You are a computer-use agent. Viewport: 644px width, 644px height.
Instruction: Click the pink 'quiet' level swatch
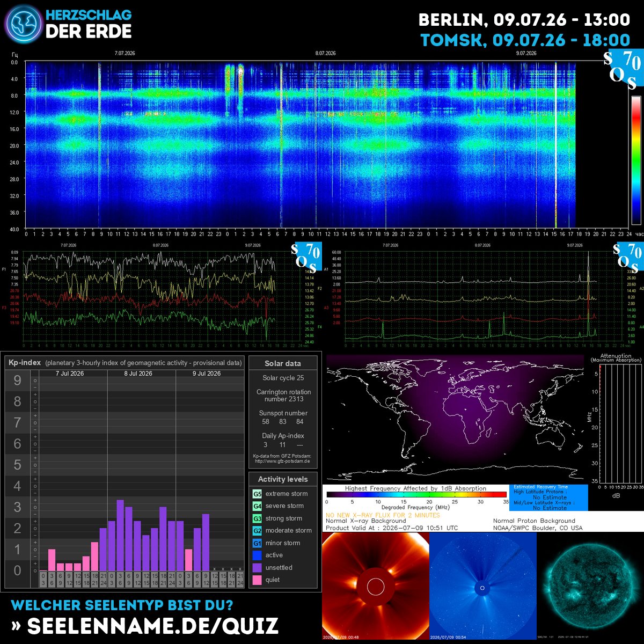coord(257,580)
